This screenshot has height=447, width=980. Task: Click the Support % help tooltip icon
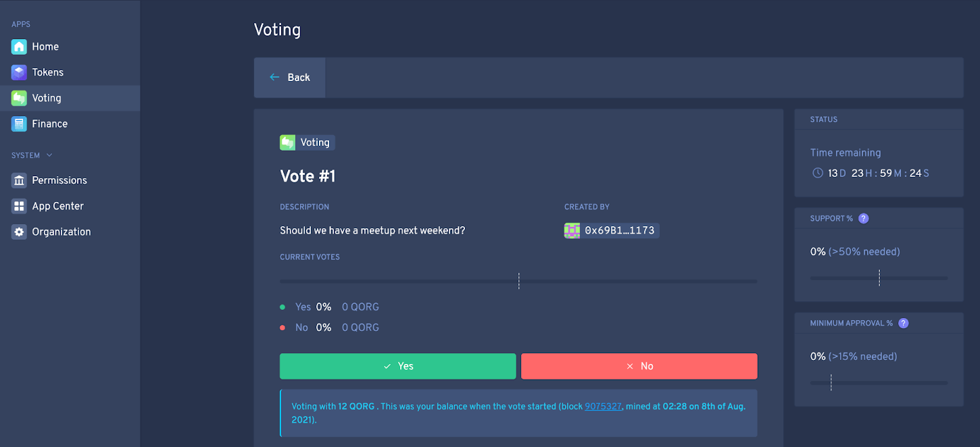864,217
